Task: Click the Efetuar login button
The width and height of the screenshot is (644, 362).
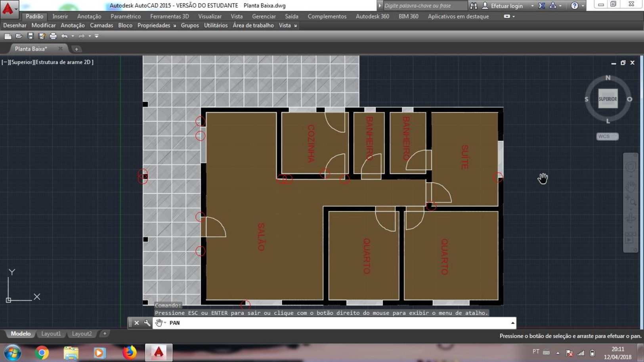Action: tap(507, 6)
